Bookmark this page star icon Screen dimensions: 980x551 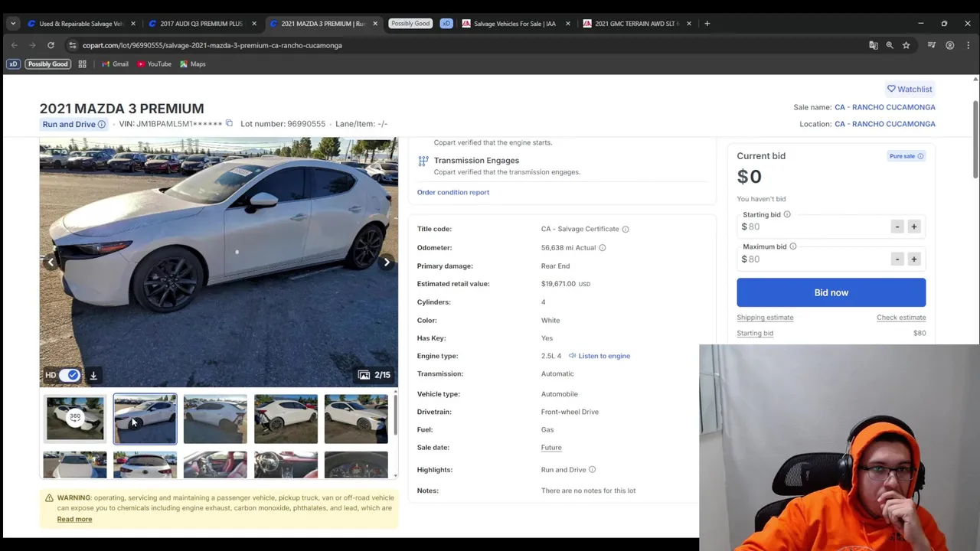906,45
